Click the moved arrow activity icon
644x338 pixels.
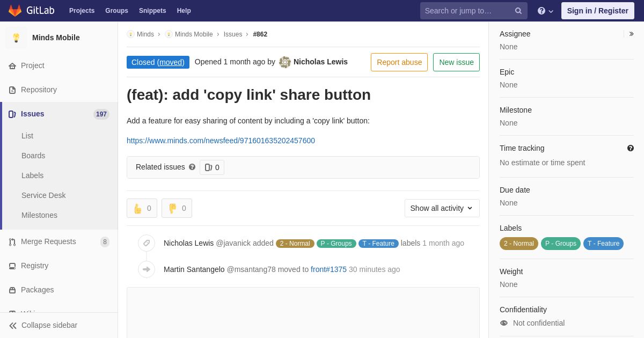(x=147, y=269)
